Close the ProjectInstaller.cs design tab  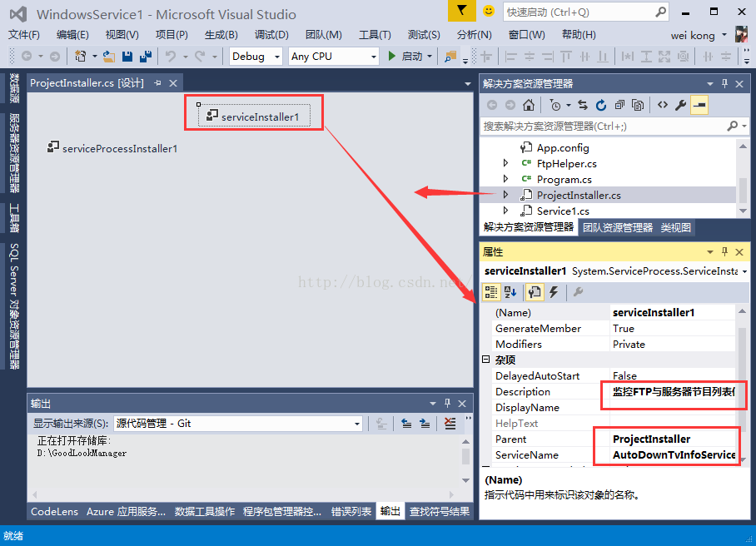point(173,83)
